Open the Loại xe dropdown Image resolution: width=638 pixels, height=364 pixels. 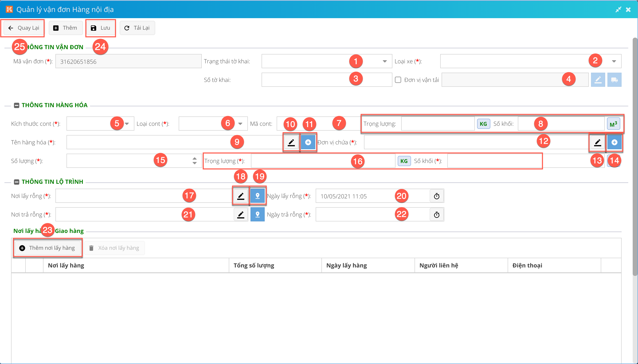click(614, 61)
